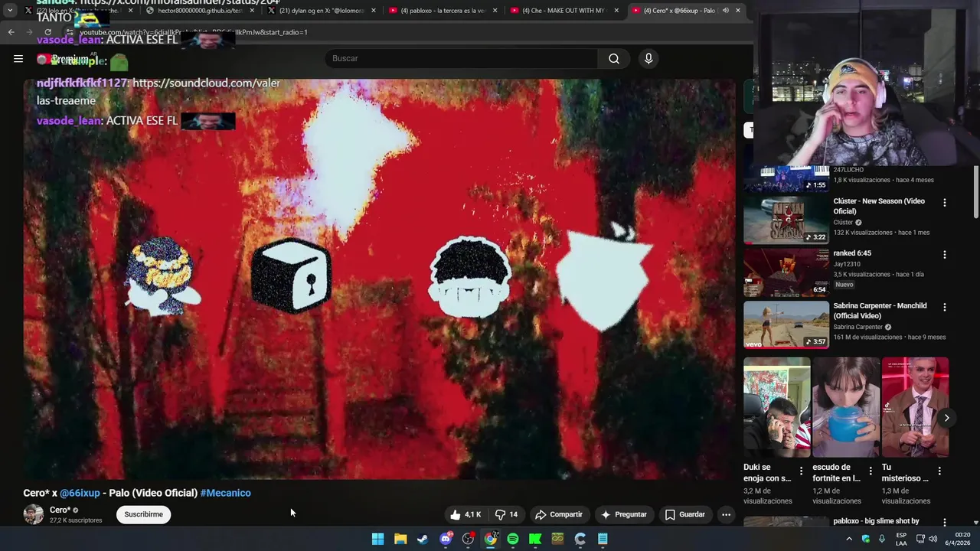Open more actions ellipsis below video
Image resolution: width=980 pixels, height=551 pixels.
[x=726, y=514]
